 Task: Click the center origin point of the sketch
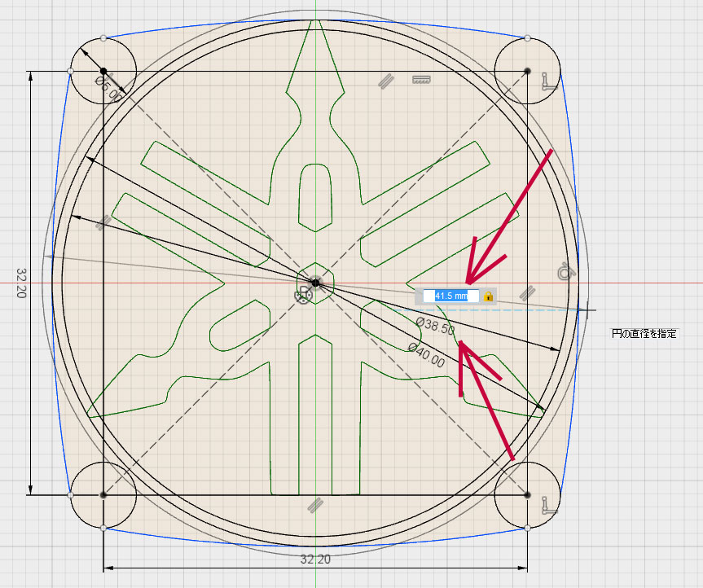click(316, 283)
